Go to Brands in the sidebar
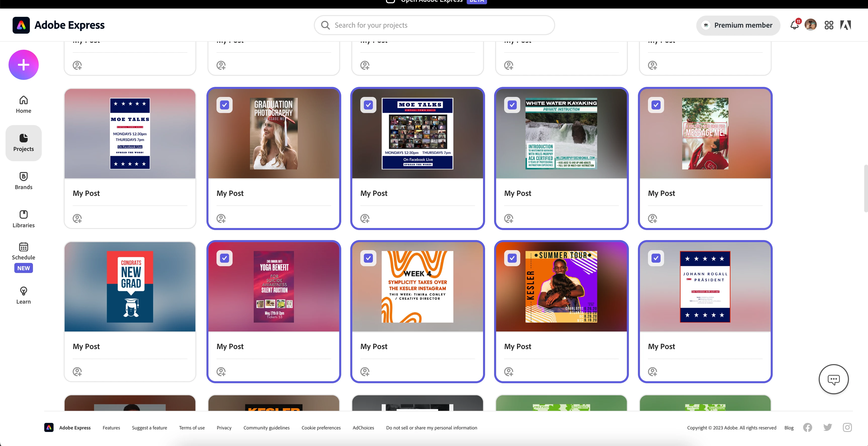The height and width of the screenshot is (446, 868). 24,181
